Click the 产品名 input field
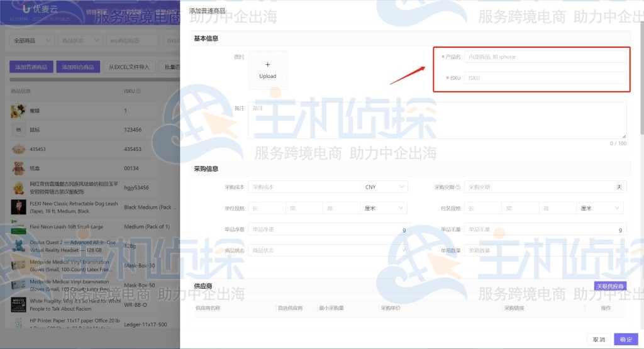 pyautogui.click(x=545, y=57)
